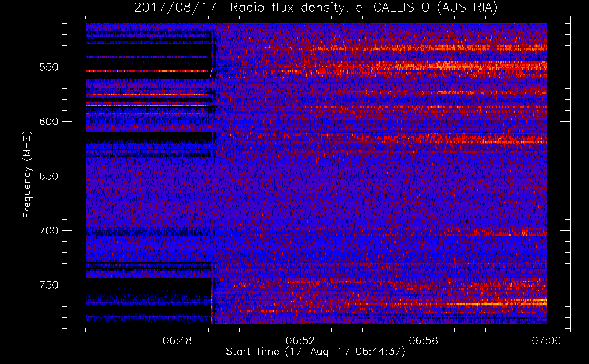Click the 550 frequency tick label
The width and height of the screenshot is (589, 364).
point(49,67)
